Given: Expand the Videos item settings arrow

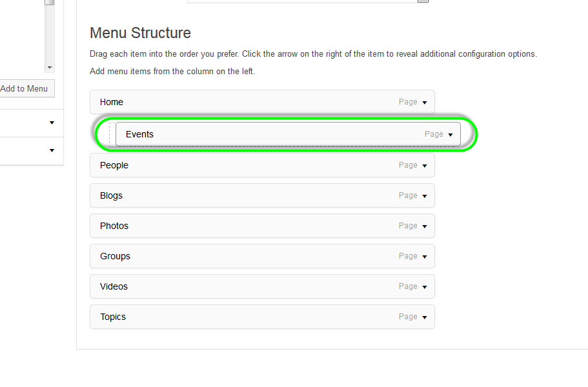Looking at the screenshot, I should 425,287.
